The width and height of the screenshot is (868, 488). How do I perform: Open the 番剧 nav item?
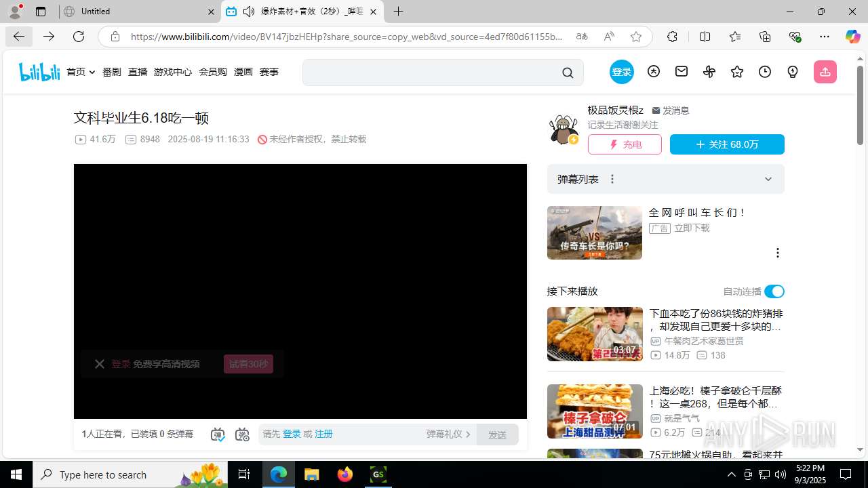[112, 72]
